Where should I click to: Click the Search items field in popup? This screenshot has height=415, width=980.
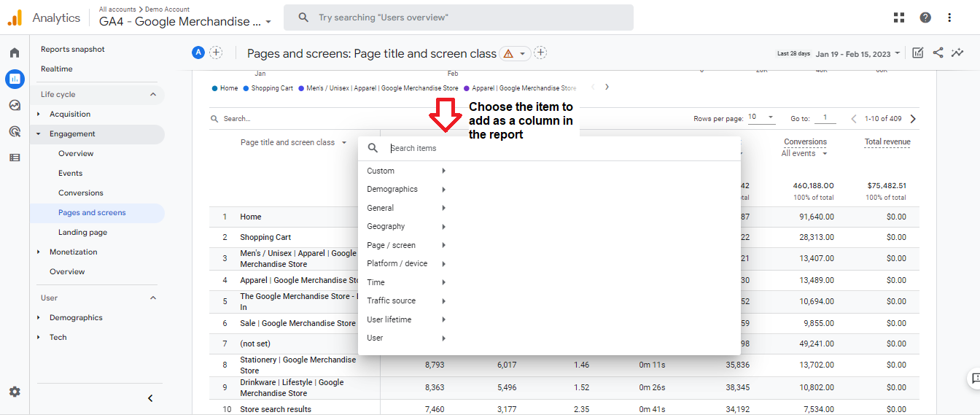[x=561, y=148]
